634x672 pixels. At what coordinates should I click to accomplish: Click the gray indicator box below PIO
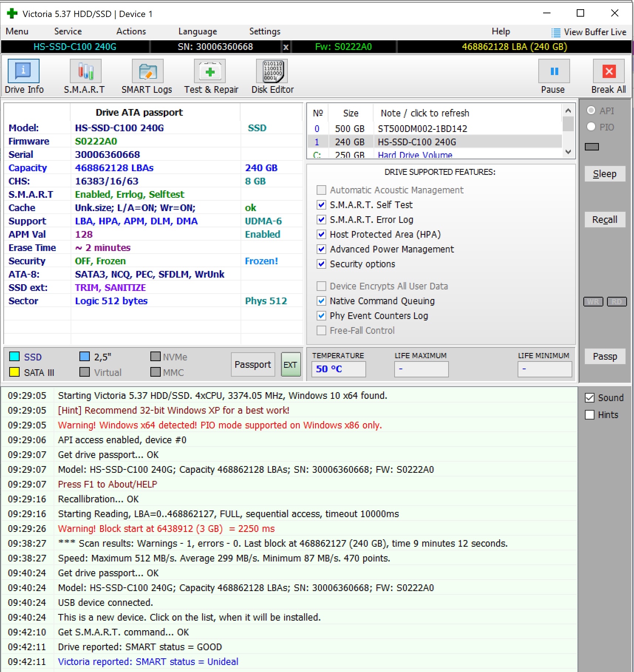coord(592,147)
